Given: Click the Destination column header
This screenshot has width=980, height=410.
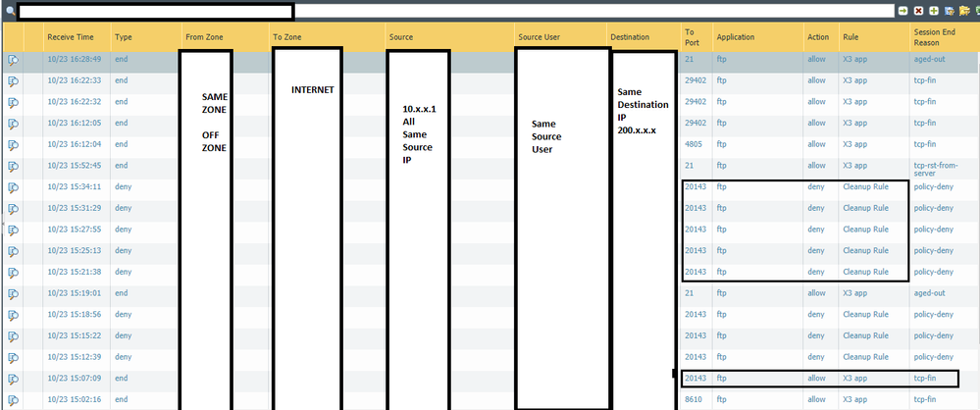Looking at the screenshot, I should pos(630,37).
